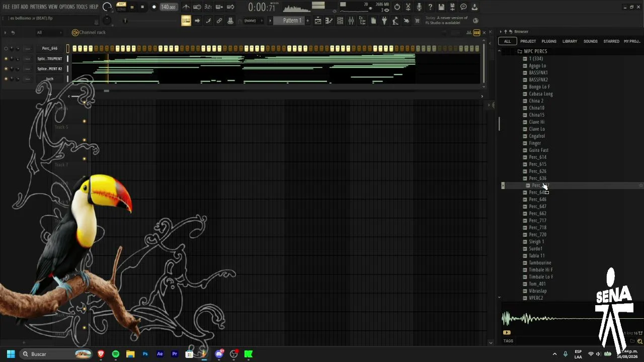The height and width of the screenshot is (362, 644).
Task: Open the All channel filter dropdown
Action: tap(49, 33)
